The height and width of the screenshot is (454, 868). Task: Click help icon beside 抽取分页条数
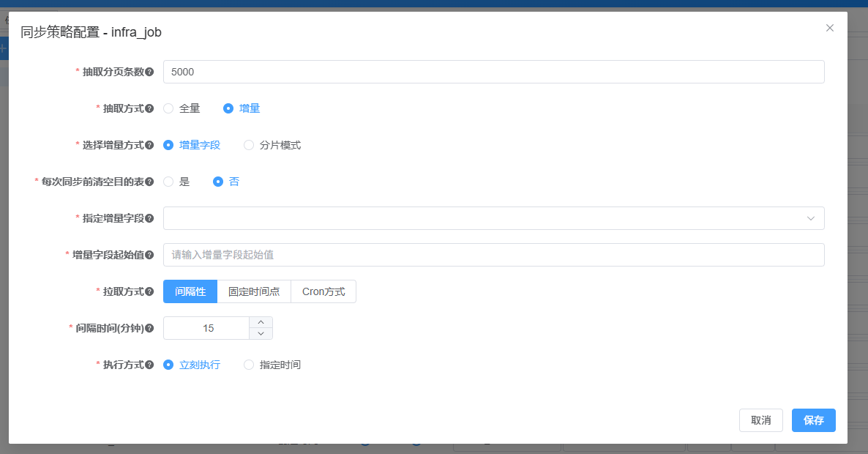[149, 72]
